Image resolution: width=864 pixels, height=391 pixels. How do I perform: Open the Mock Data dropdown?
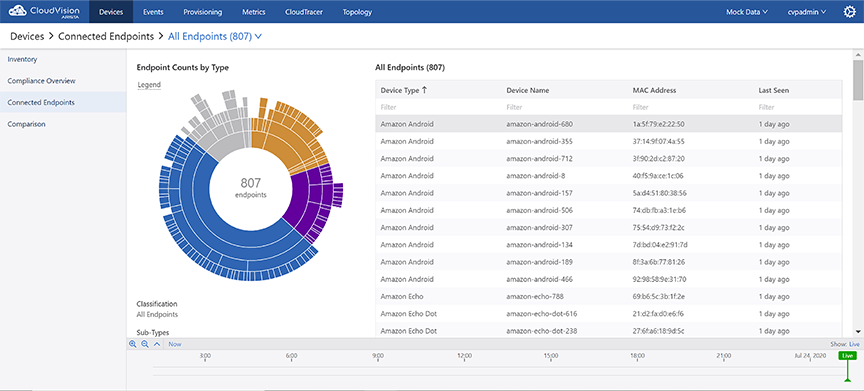pyautogui.click(x=747, y=12)
